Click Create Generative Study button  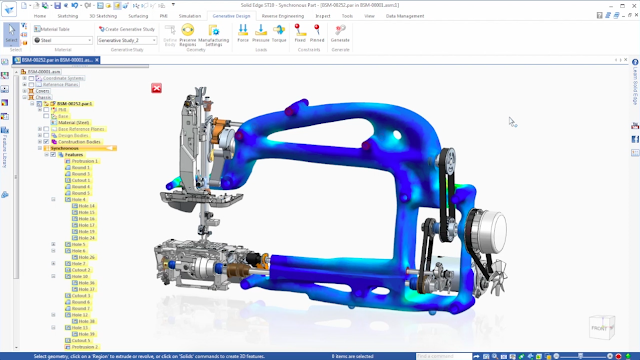point(127,29)
